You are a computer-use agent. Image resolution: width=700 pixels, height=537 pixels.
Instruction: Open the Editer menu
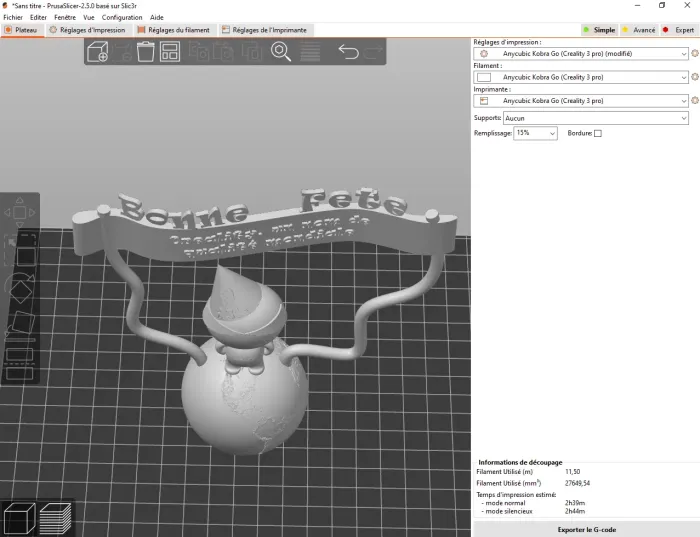pyautogui.click(x=38, y=17)
